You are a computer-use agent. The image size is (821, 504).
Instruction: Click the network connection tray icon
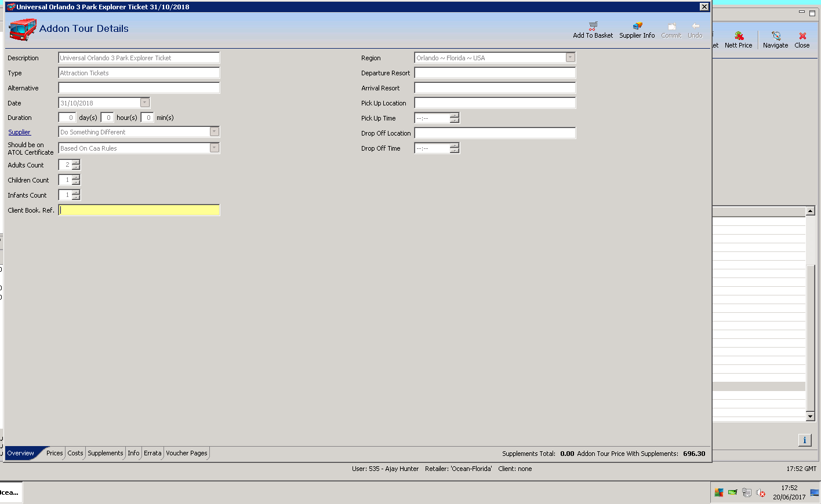tap(747, 492)
